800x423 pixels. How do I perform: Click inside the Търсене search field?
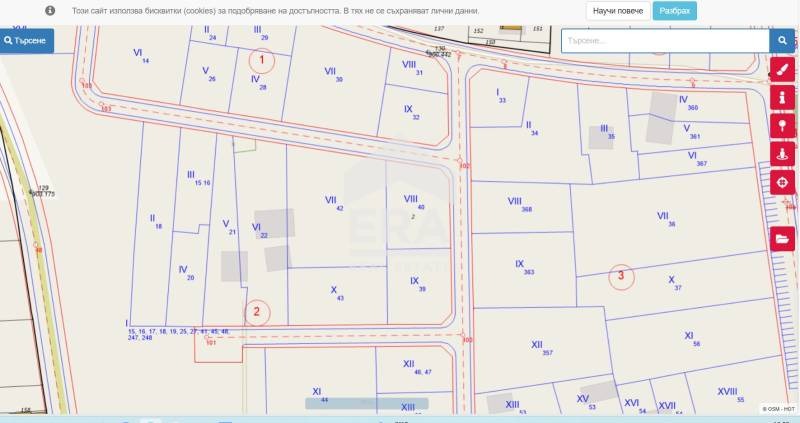(663, 41)
